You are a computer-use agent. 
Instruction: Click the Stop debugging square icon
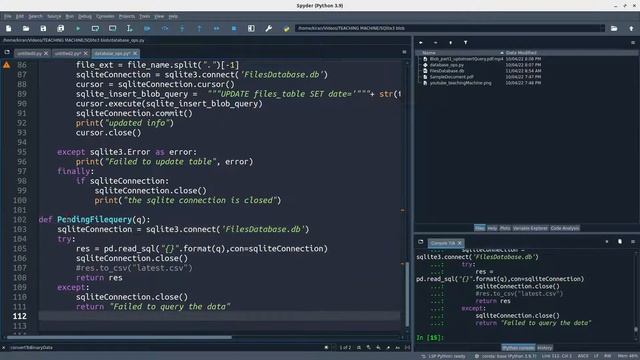coord(234,28)
